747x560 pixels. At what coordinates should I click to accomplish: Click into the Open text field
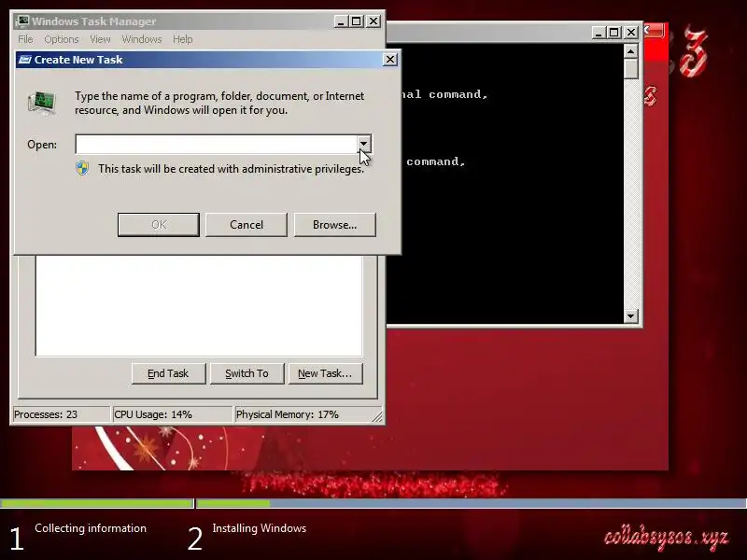click(217, 145)
